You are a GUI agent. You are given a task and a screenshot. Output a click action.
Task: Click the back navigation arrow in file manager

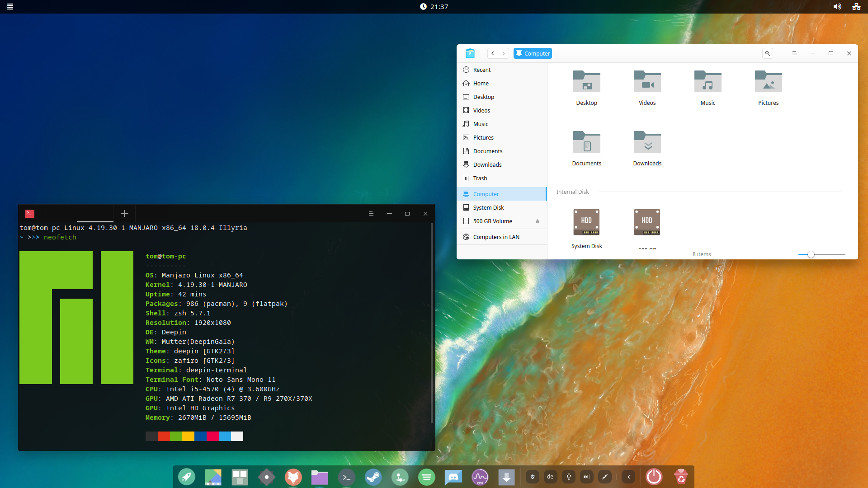[x=493, y=53]
